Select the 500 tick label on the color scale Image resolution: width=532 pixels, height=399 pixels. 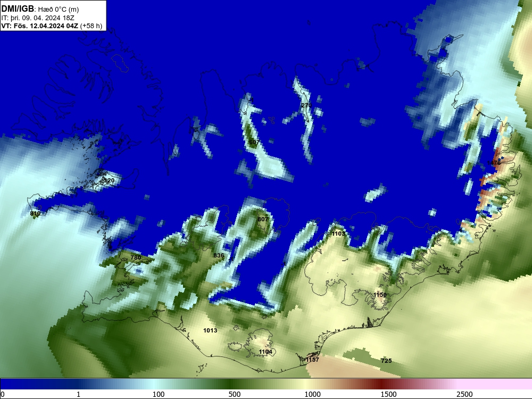[x=235, y=394]
